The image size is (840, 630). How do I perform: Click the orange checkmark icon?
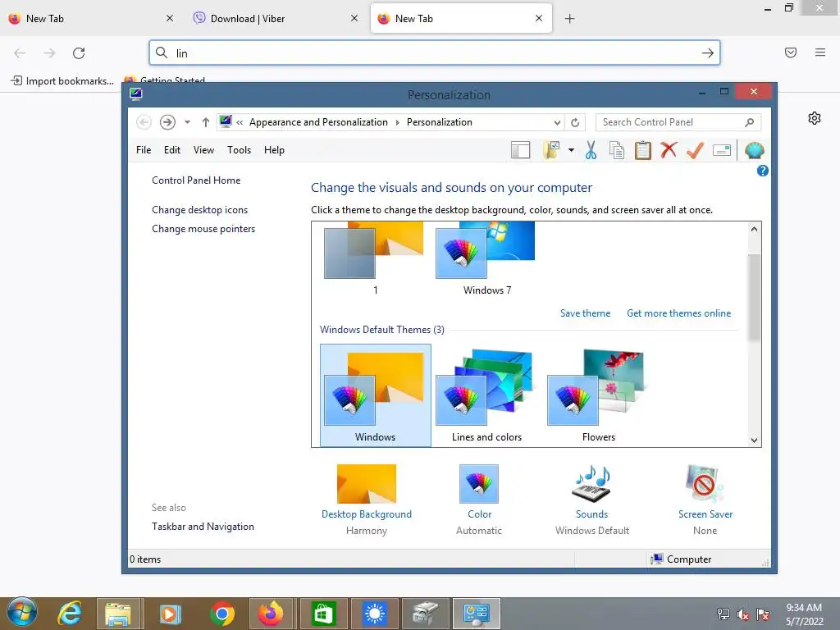(x=695, y=151)
